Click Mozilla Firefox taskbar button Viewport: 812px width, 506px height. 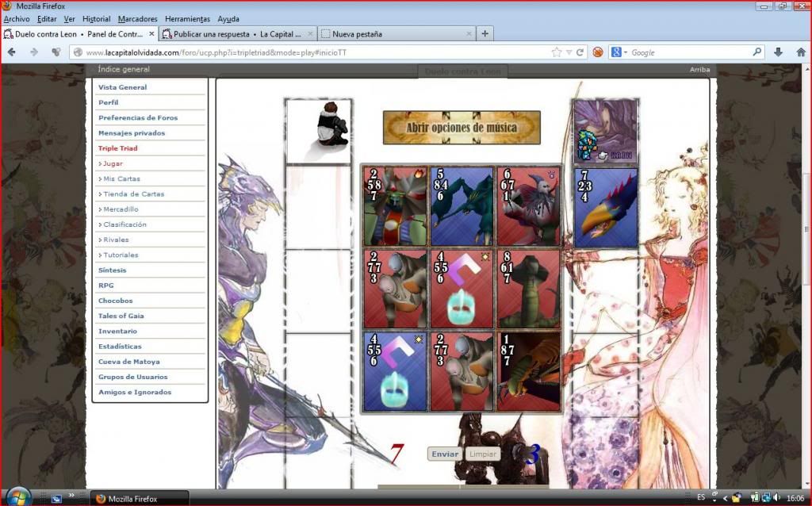(140, 499)
